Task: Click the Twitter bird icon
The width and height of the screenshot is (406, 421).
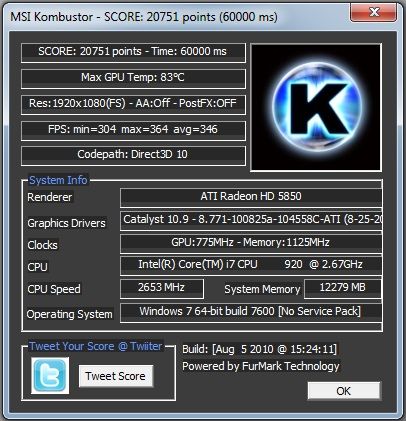Action: [50, 376]
